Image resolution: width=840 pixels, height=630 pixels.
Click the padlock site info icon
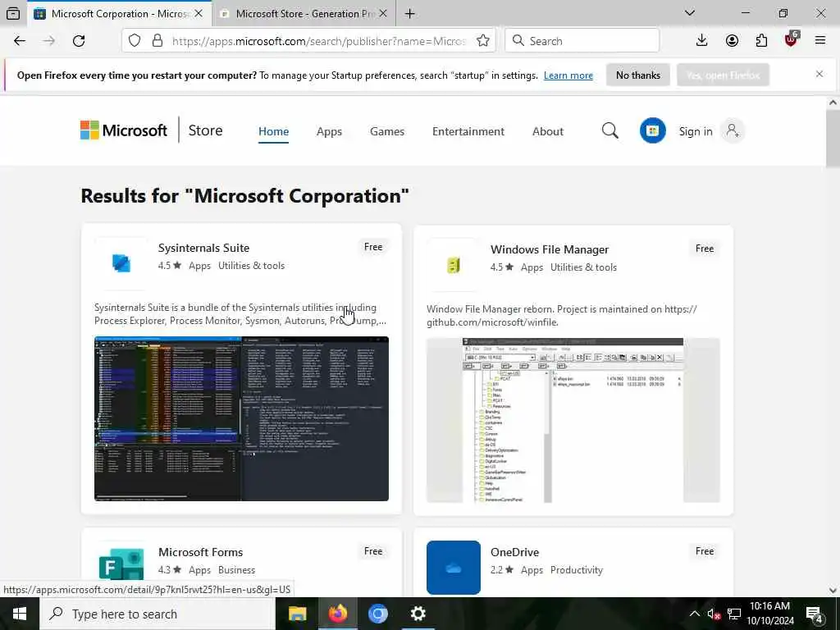[x=157, y=41]
